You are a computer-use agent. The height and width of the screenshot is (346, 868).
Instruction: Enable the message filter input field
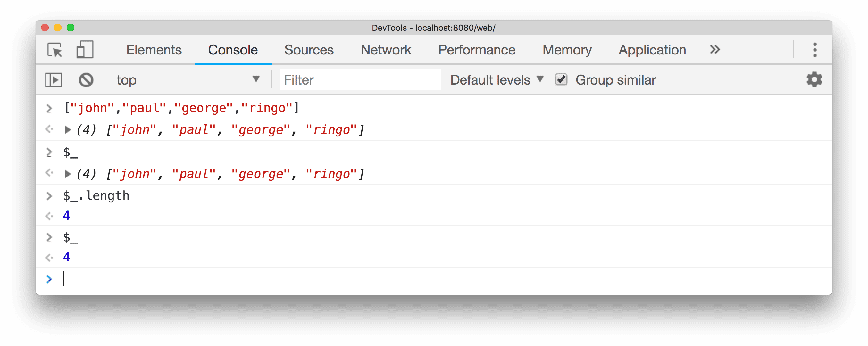coord(349,78)
